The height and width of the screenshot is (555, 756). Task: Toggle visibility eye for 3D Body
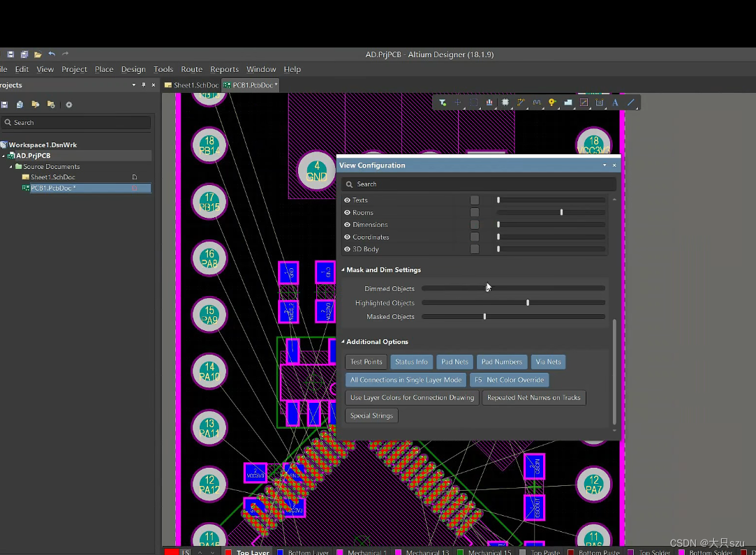347,249
